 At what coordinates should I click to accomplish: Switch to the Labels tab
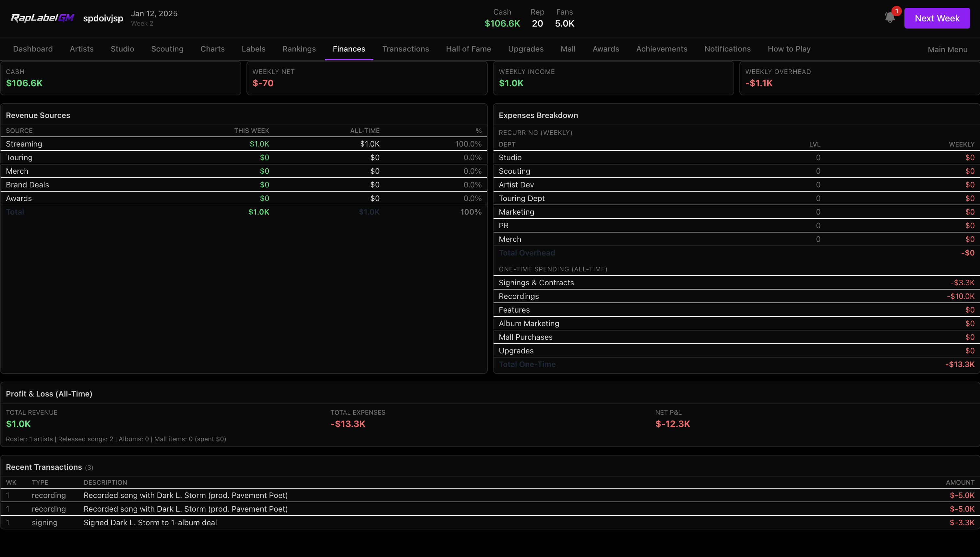(x=253, y=49)
